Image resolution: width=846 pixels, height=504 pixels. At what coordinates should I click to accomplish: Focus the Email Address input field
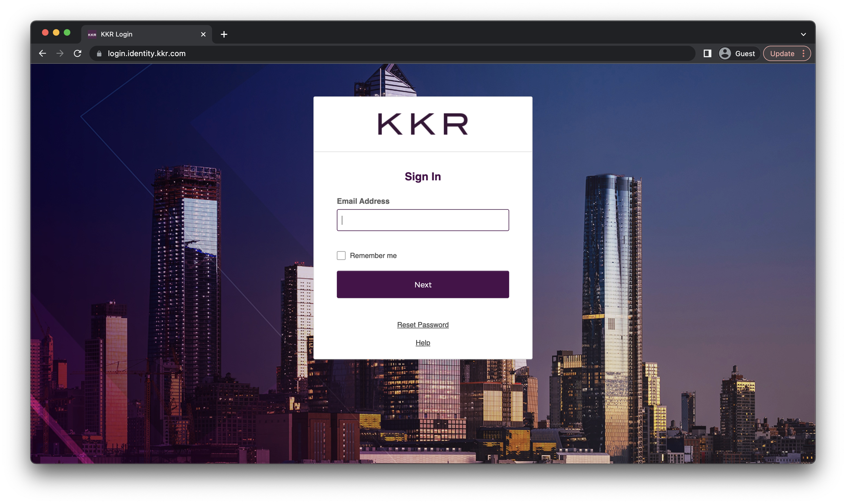tap(423, 220)
